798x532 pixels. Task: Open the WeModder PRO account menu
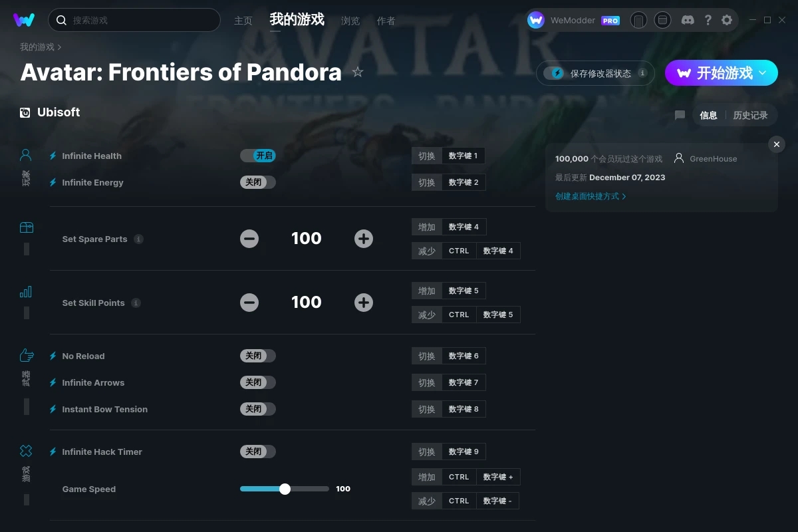[x=574, y=20]
